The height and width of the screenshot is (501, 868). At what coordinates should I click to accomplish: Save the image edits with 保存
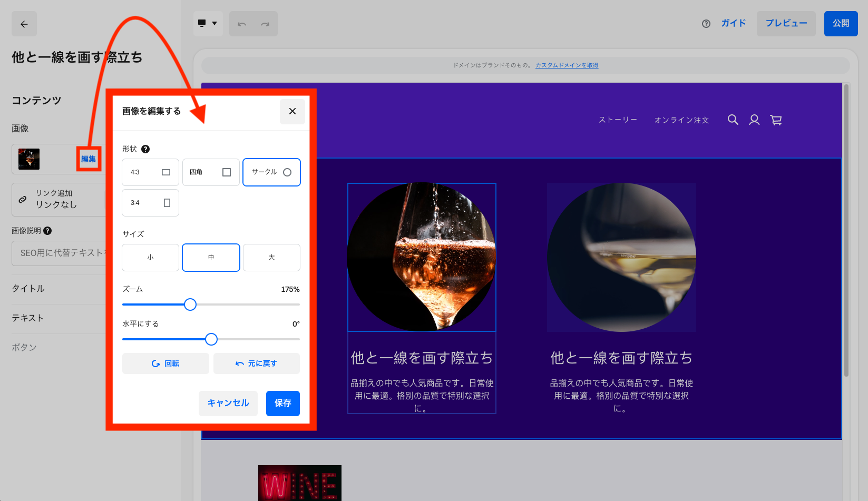[283, 404]
